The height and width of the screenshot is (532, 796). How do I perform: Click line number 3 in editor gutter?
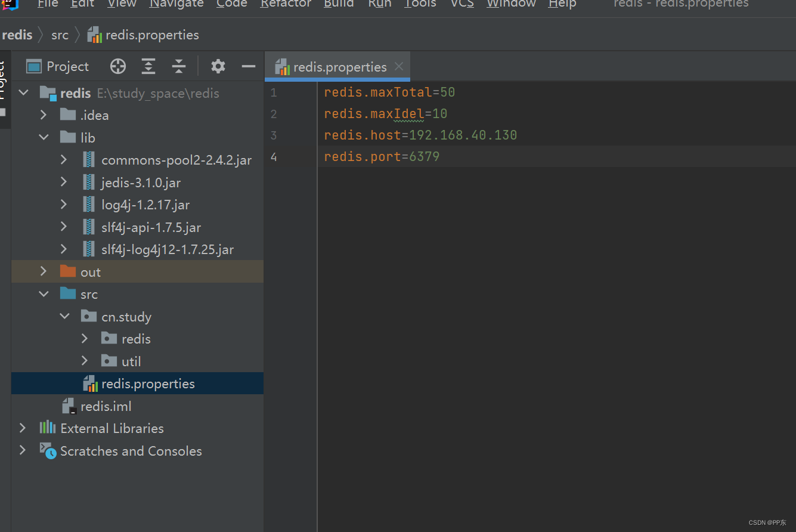pyautogui.click(x=274, y=135)
